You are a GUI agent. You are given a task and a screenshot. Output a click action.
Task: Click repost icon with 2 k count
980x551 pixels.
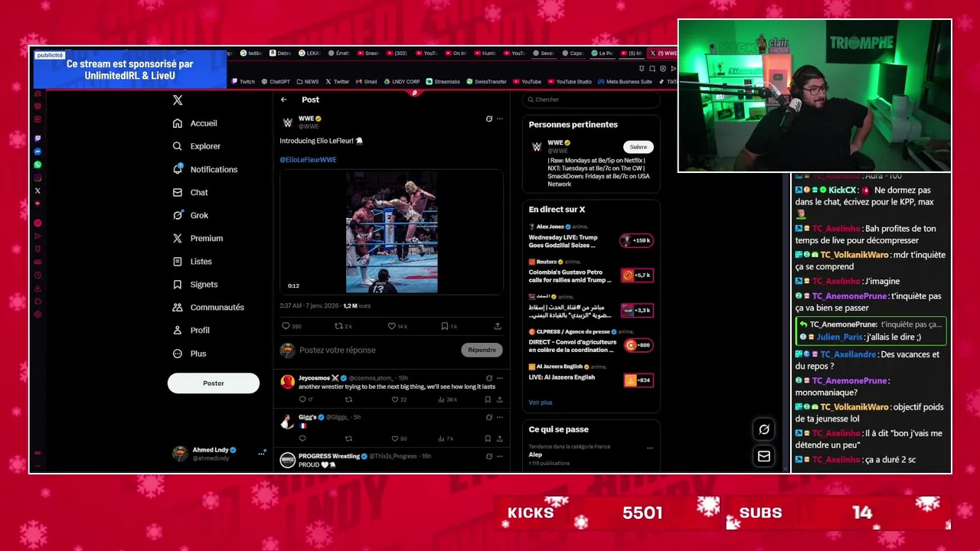(x=343, y=326)
